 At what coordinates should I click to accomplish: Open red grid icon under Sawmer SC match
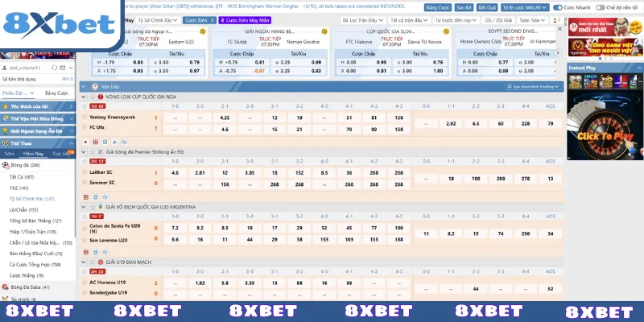(x=86, y=197)
